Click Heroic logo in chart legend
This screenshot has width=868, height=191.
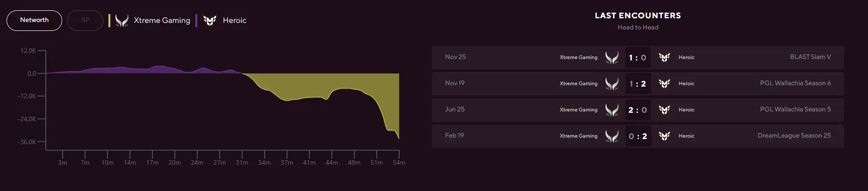pyautogui.click(x=210, y=21)
